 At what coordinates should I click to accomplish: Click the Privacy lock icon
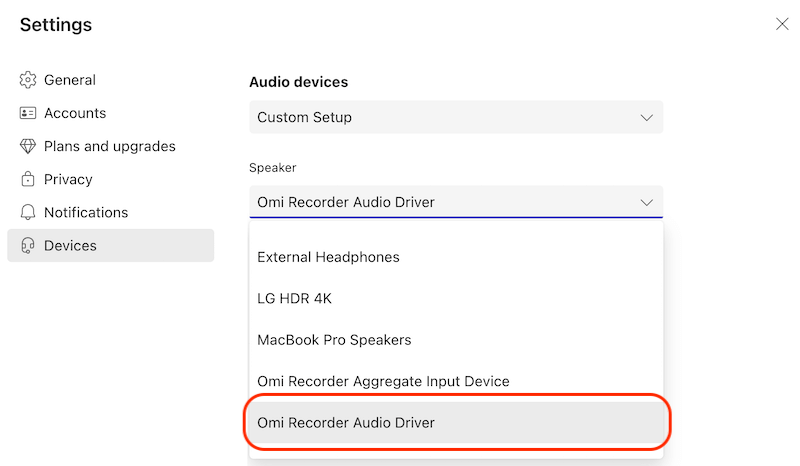pos(28,179)
